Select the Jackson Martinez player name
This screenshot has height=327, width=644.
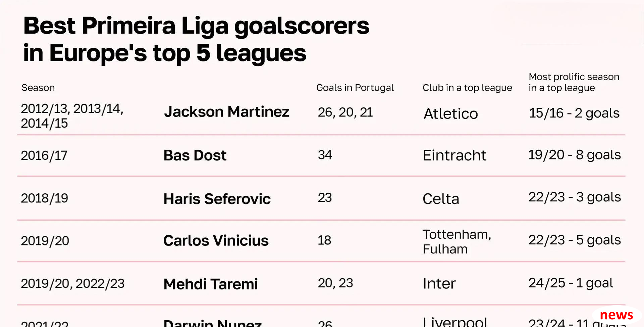[227, 112]
